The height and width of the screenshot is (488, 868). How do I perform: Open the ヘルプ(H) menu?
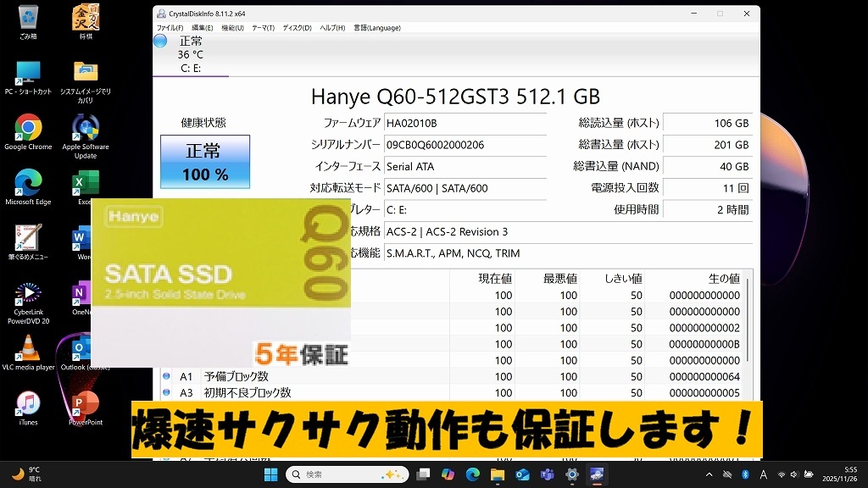(332, 28)
